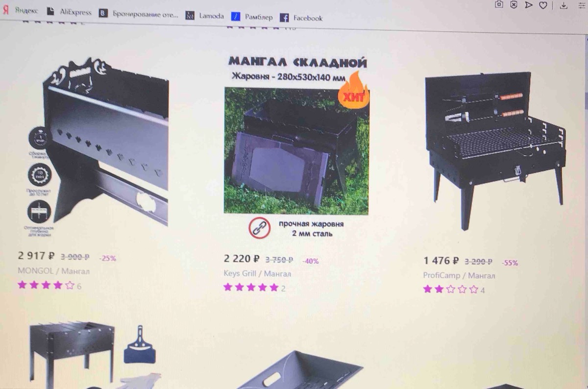Open the AliExpress bookmark
588x389 pixels.
69,12
